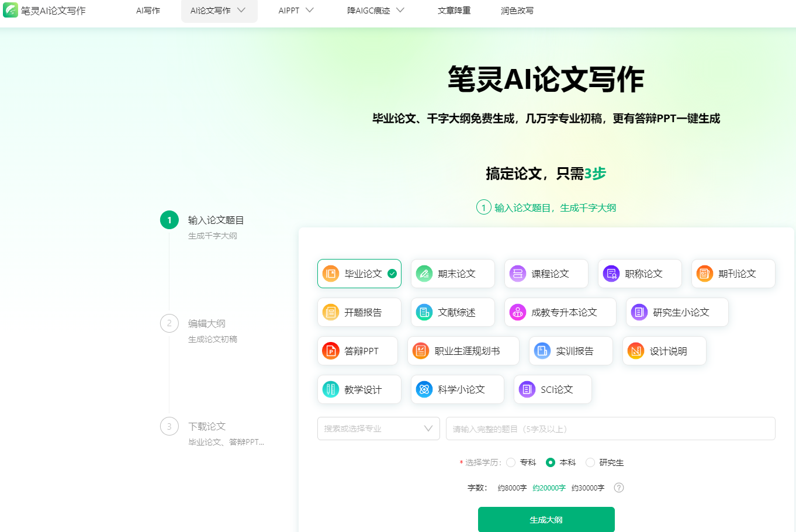Click the 科学小论文 blue atom icon
This screenshot has height=532, width=796.
coord(424,389)
